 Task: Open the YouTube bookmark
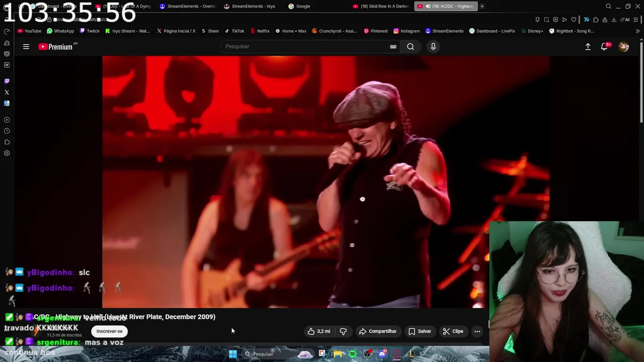[x=29, y=31]
